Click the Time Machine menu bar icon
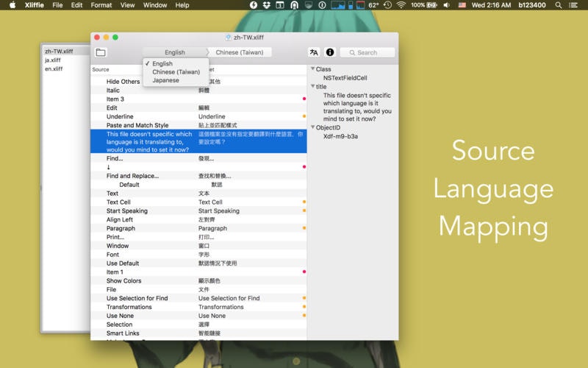This screenshot has width=588, height=368. point(388,5)
